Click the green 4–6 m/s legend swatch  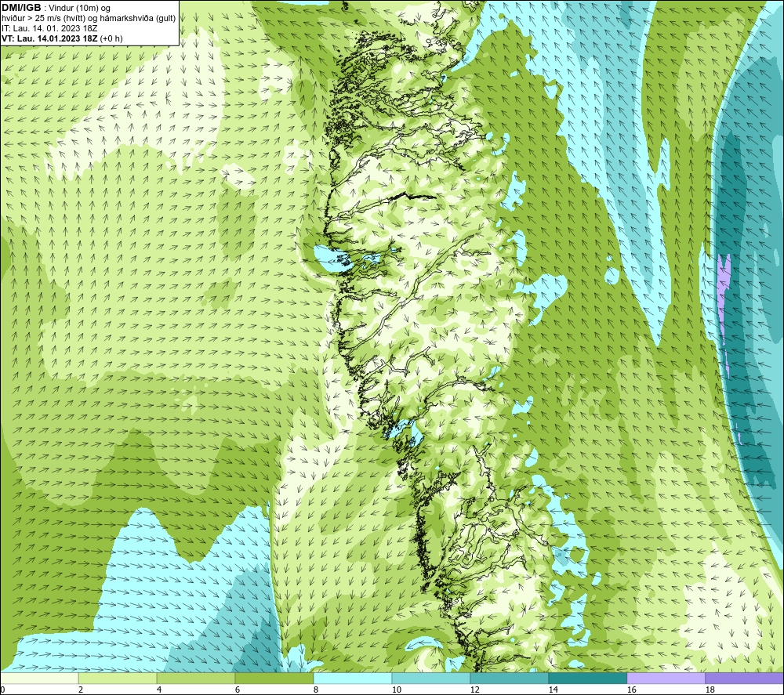click(195, 678)
